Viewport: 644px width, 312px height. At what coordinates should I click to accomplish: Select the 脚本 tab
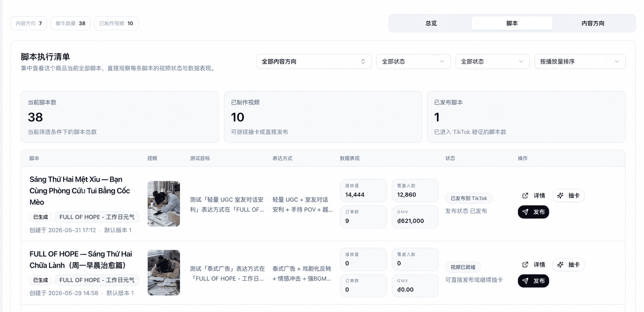pyautogui.click(x=512, y=23)
